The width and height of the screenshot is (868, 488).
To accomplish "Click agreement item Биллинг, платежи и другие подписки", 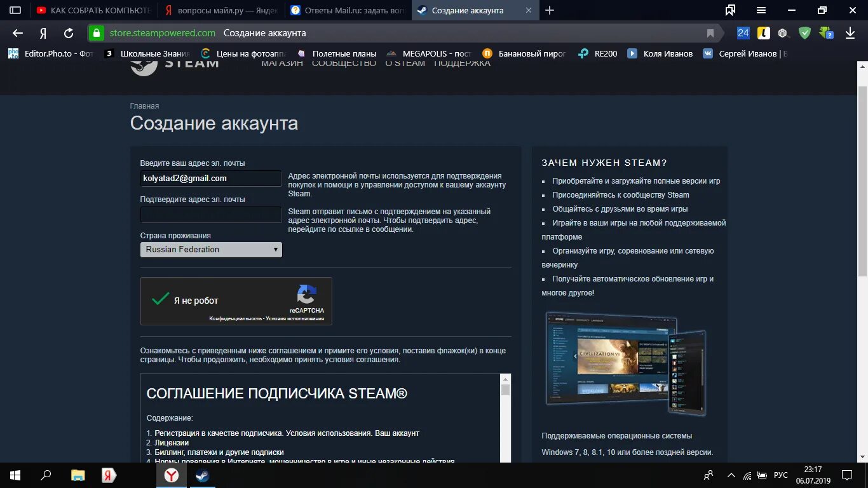I will point(219,452).
